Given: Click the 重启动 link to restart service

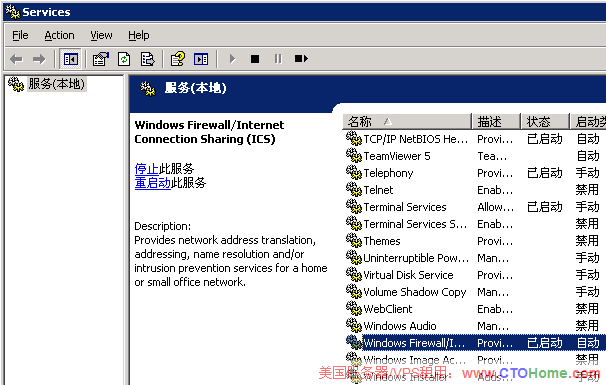Looking at the screenshot, I should point(152,182).
